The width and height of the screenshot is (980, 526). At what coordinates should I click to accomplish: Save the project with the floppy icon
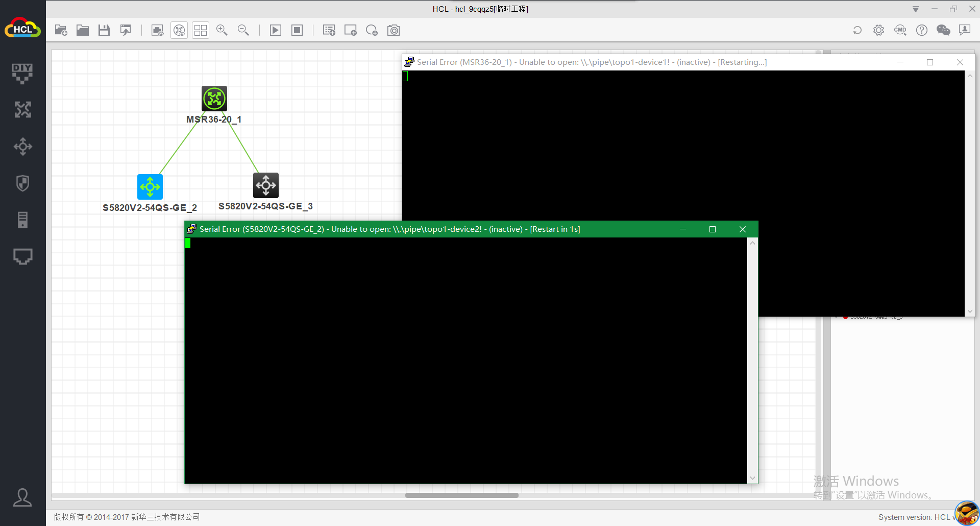point(104,30)
